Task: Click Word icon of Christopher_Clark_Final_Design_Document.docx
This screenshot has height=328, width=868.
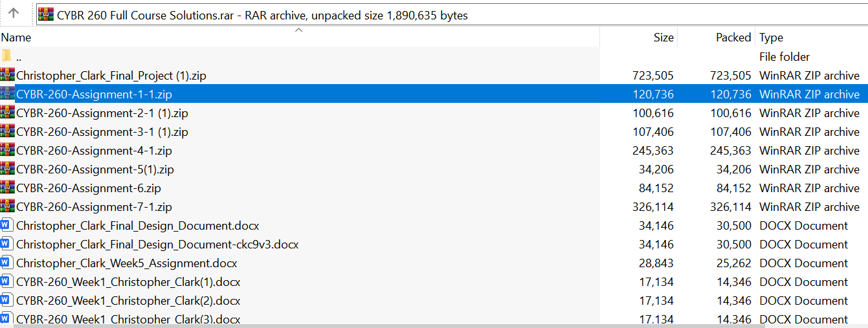Action: [x=7, y=225]
